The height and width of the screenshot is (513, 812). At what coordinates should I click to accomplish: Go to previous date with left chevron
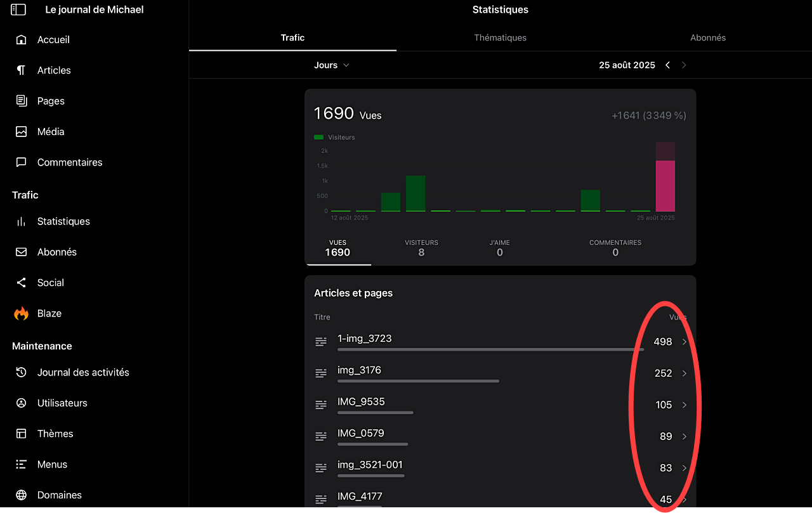(667, 65)
